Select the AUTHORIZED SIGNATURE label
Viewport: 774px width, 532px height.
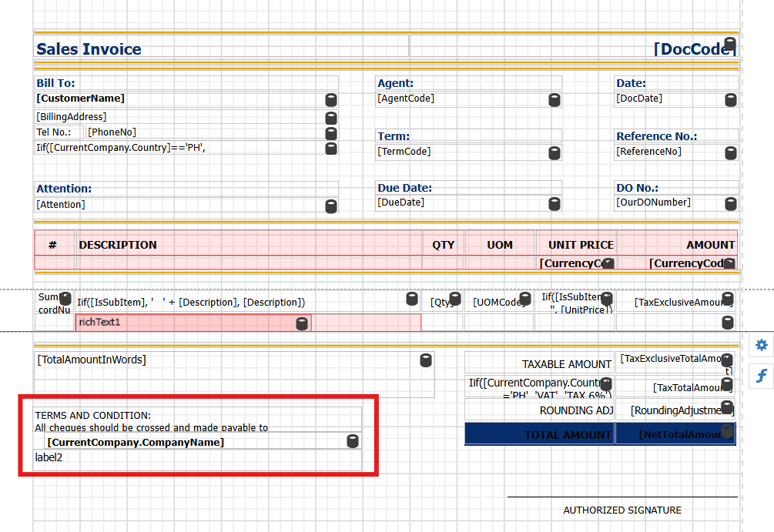click(622, 510)
